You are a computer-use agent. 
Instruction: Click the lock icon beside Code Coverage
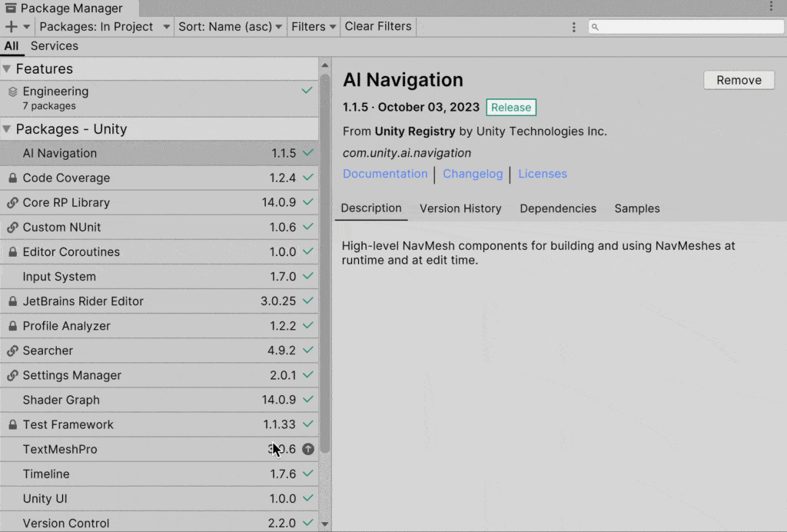pyautogui.click(x=12, y=178)
